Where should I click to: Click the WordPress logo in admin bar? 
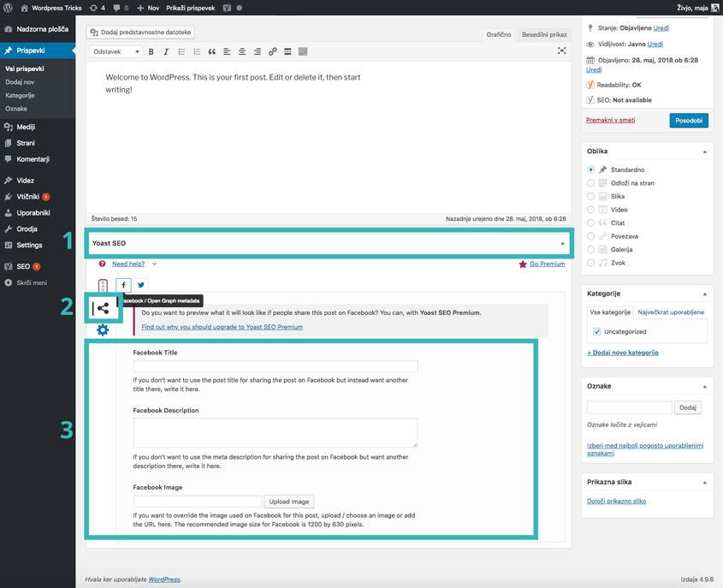[x=8, y=8]
